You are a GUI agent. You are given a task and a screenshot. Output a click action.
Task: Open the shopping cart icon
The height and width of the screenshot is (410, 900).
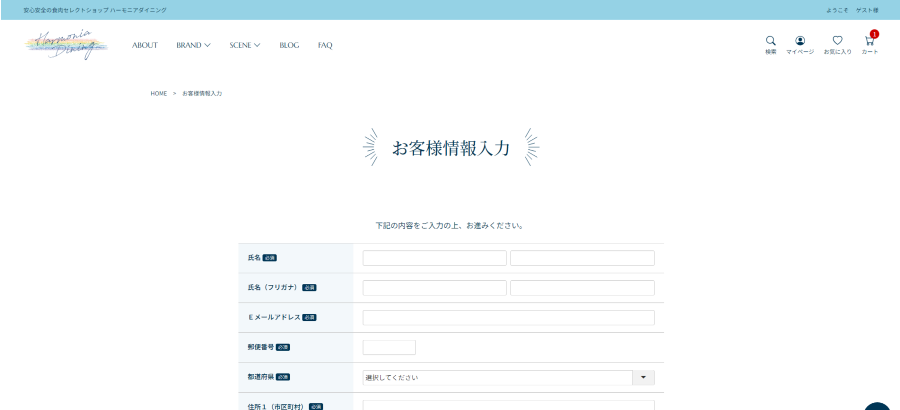[x=869, y=43]
